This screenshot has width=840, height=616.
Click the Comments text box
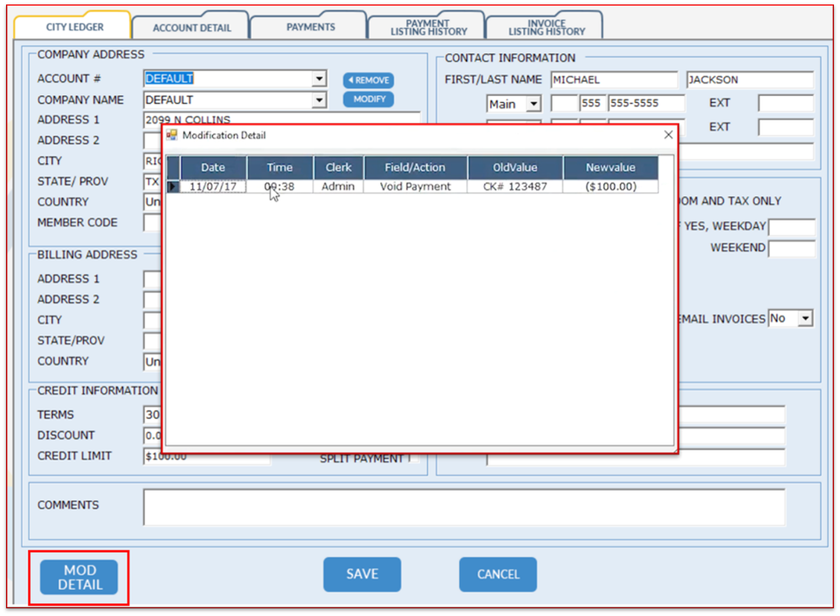point(463,506)
